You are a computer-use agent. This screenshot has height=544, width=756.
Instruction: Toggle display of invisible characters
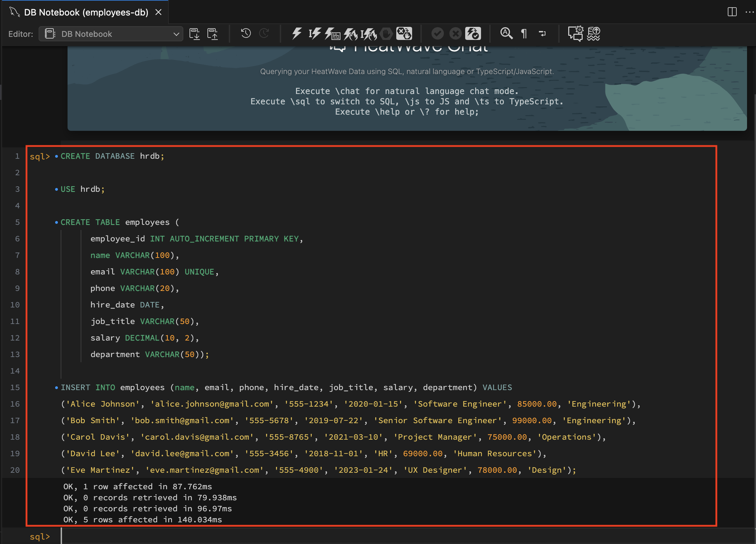point(523,34)
